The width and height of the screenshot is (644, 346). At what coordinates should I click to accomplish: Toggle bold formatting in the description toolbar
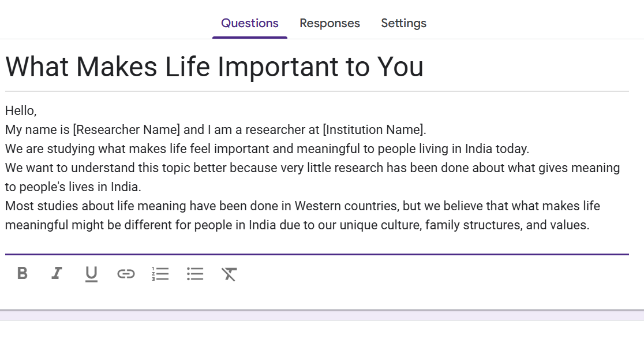pyautogui.click(x=22, y=273)
